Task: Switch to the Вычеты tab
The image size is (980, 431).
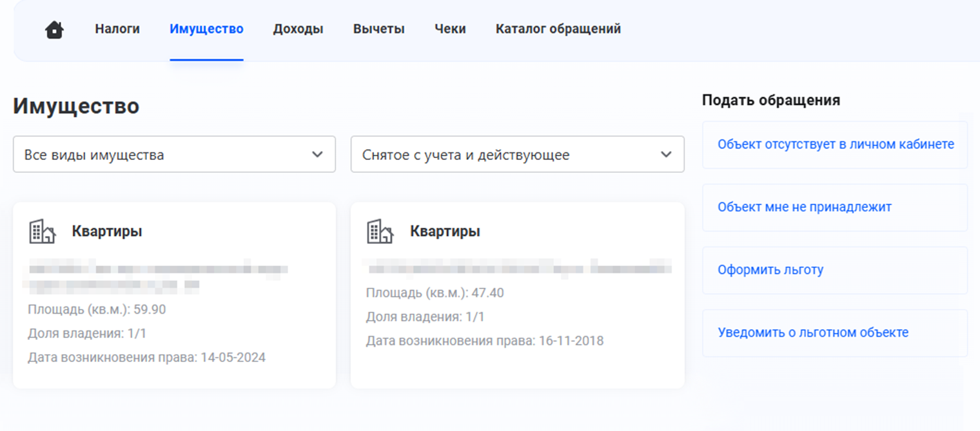Action: (x=378, y=28)
